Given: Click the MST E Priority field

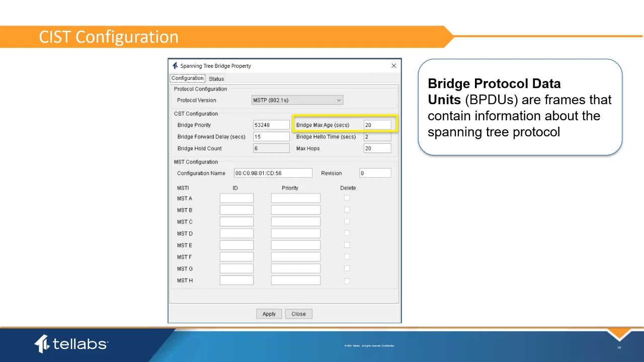Looking at the screenshot, I should (296, 245).
